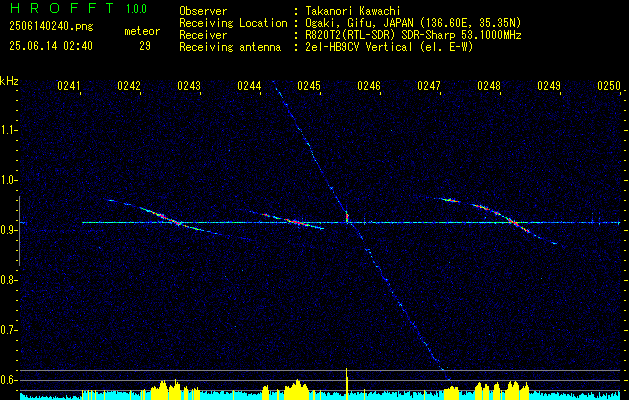Select the filename 2506140240.png

51,27
